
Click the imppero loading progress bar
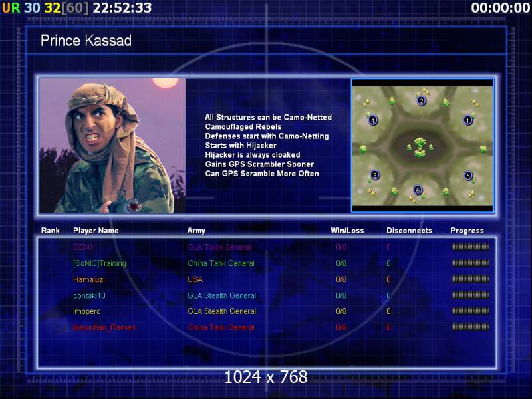coord(471,311)
